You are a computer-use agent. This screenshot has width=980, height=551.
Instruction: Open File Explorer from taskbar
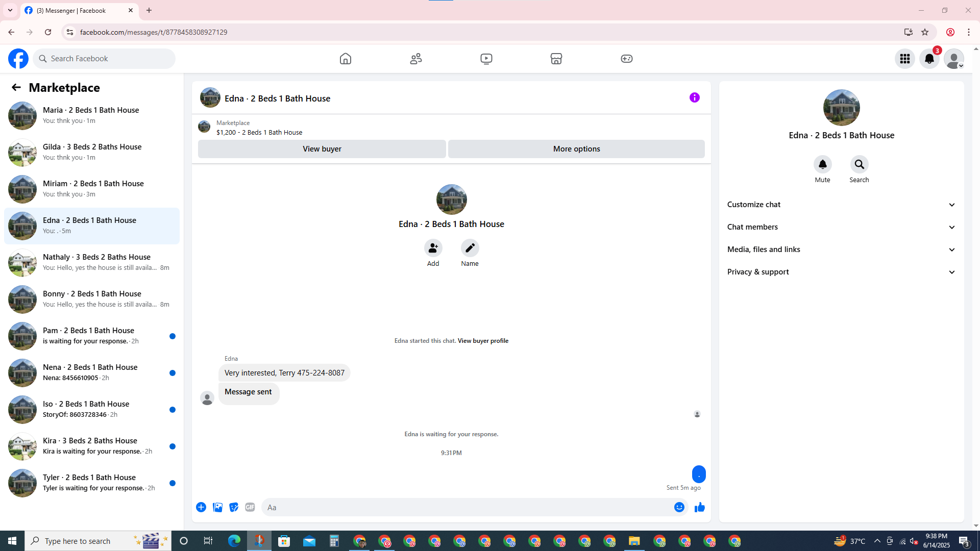[634, 541]
